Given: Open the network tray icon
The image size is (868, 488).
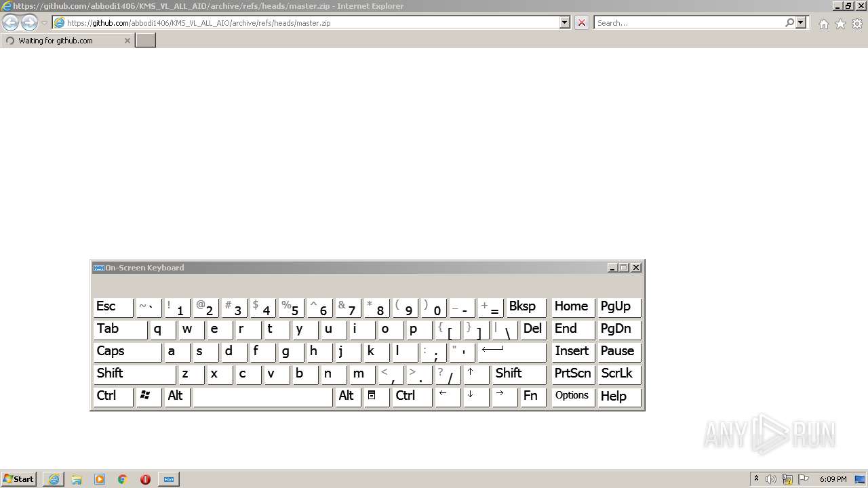Looking at the screenshot, I should (x=787, y=479).
